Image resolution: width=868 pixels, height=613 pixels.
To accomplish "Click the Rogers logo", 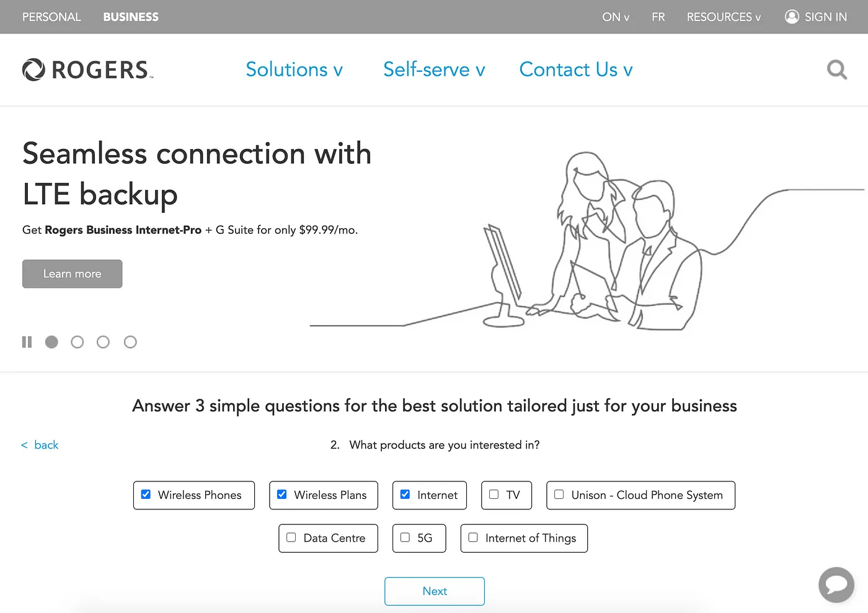I will [87, 69].
